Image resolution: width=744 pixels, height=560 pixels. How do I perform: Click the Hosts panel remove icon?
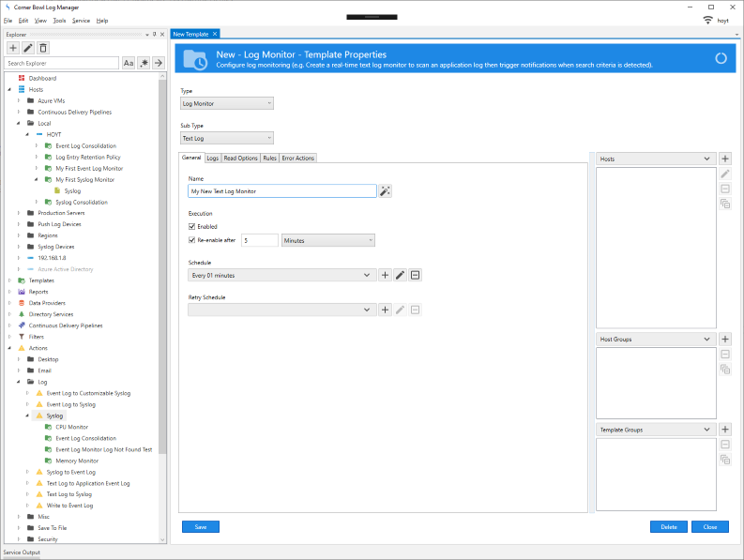725,189
